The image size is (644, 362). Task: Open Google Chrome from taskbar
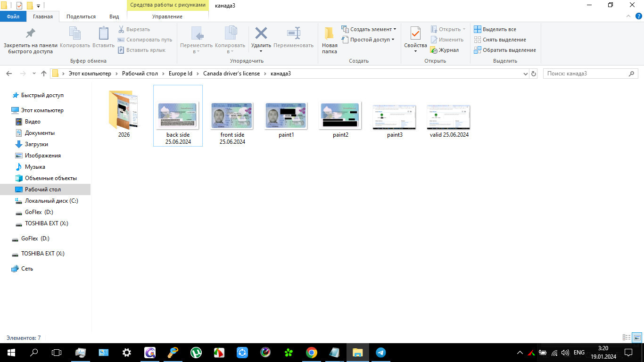(311, 353)
